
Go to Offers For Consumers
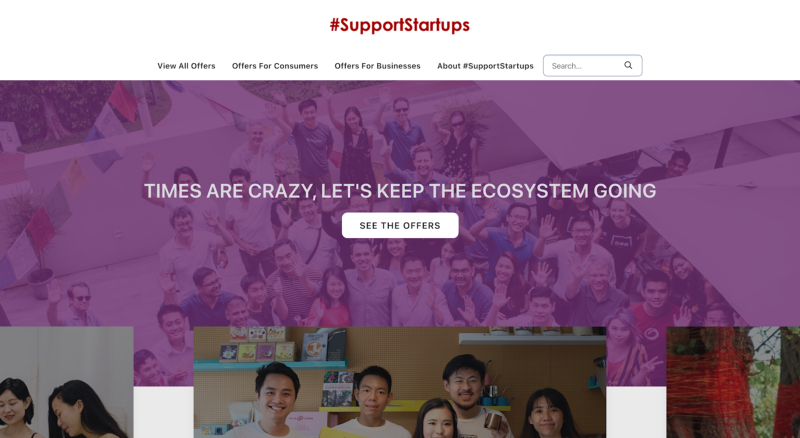pos(275,66)
